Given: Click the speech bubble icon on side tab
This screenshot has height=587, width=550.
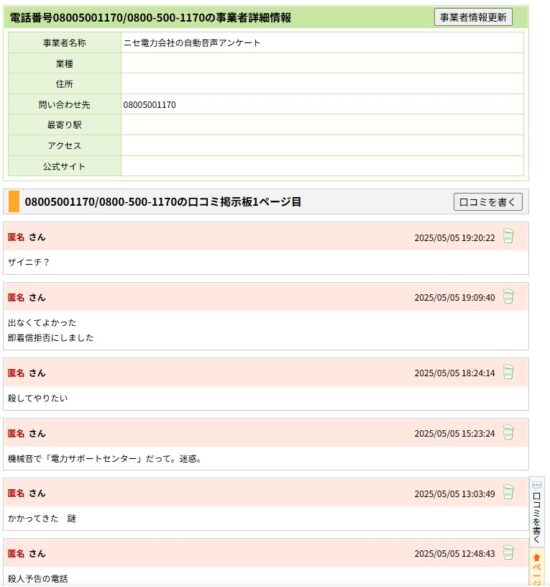Looking at the screenshot, I should click(537, 485).
